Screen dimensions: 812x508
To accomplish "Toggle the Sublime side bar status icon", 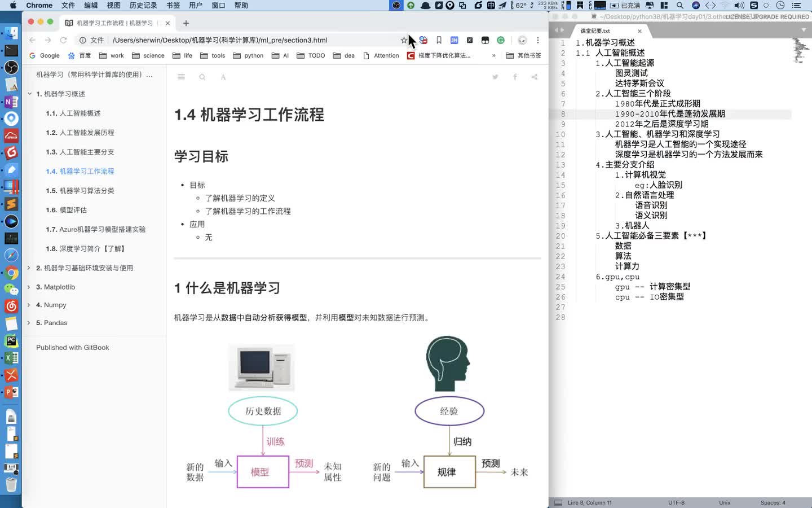I will (x=558, y=502).
